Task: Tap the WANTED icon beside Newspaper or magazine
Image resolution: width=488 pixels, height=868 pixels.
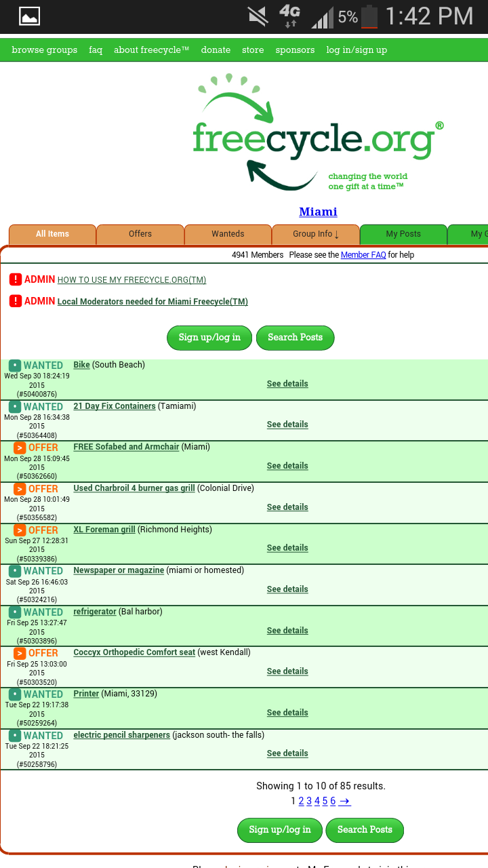Action: click(15, 571)
